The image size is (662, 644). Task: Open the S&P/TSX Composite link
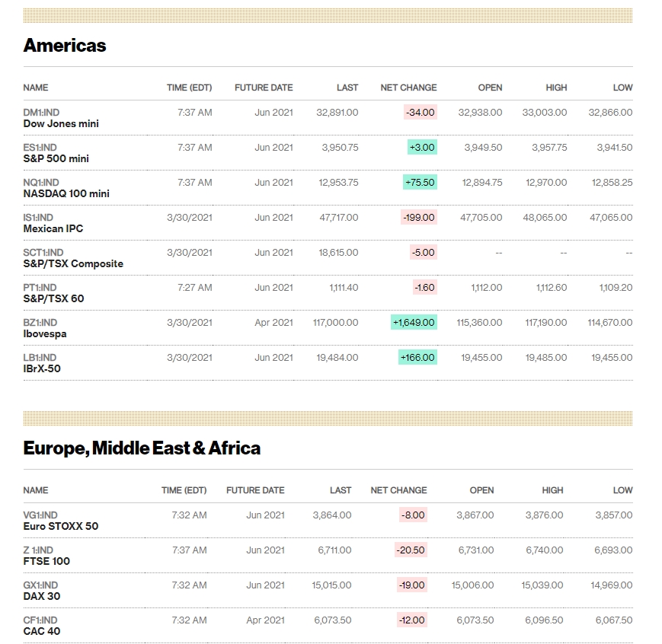point(73,263)
